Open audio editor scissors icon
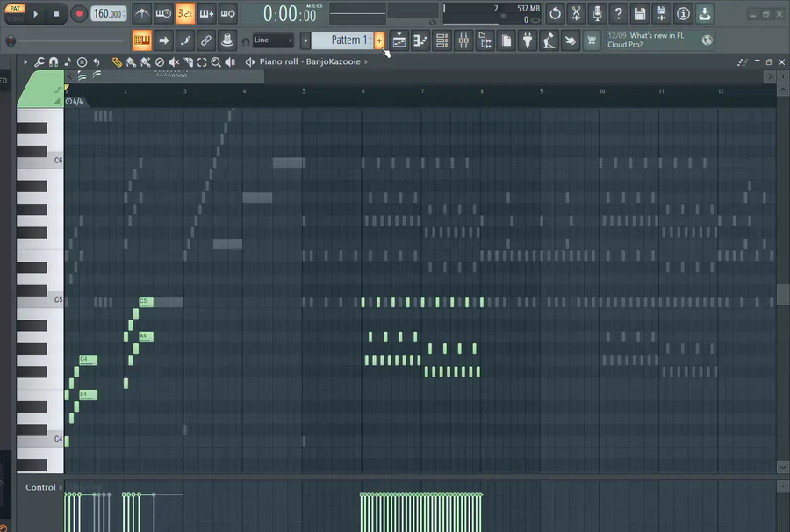Viewport: 790px width, 532px height. pyautogui.click(x=577, y=13)
